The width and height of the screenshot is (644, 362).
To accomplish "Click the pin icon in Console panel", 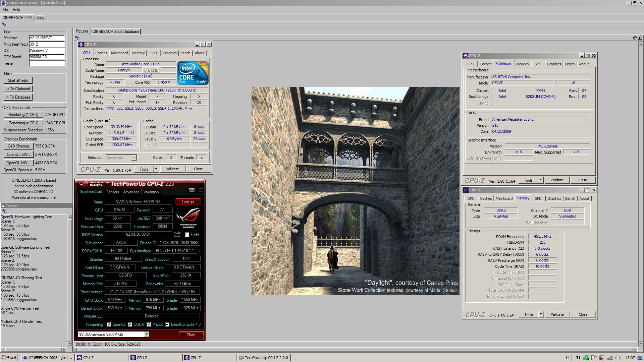I will (x=4, y=211).
